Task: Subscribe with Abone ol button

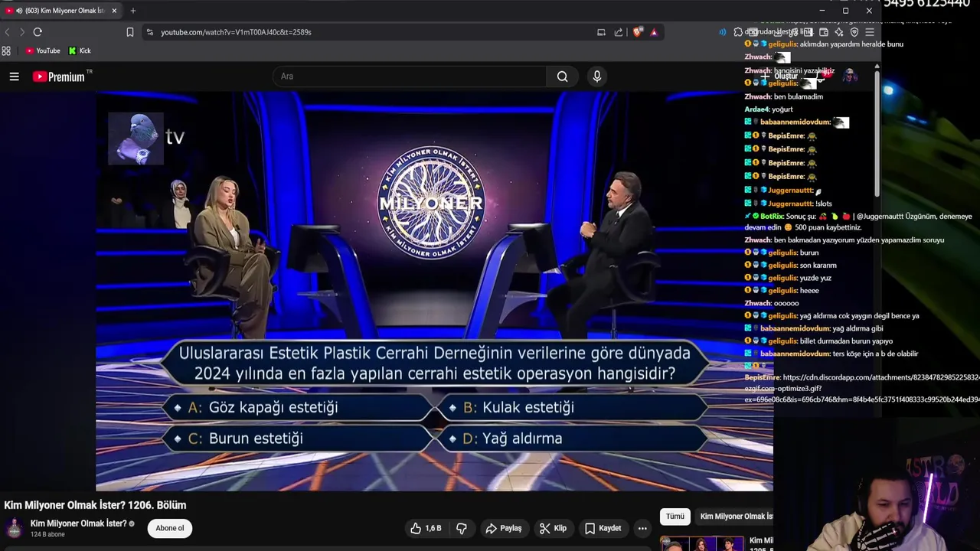Action: tap(170, 528)
